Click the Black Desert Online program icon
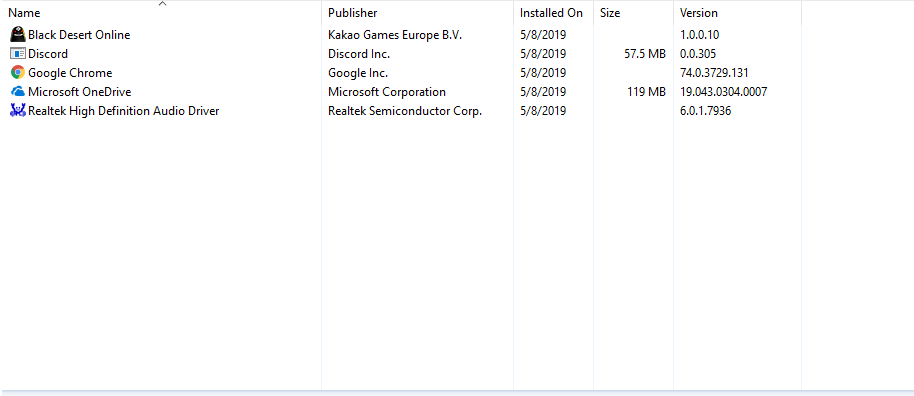 pyautogui.click(x=18, y=34)
